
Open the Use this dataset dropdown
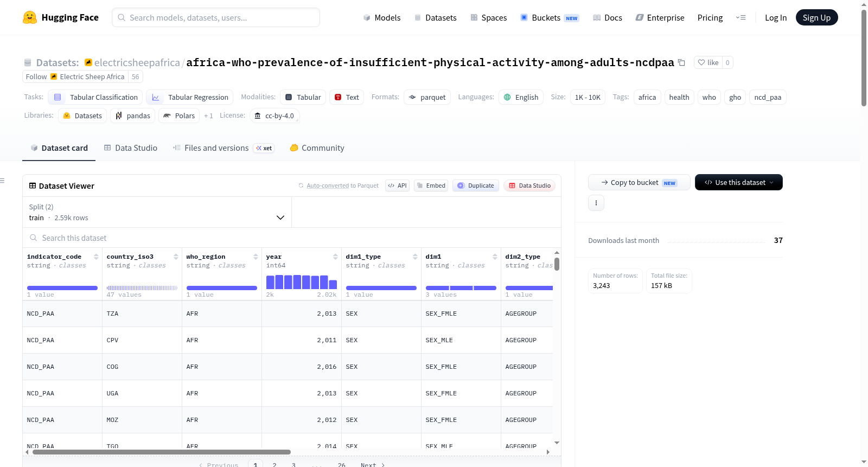739,182
